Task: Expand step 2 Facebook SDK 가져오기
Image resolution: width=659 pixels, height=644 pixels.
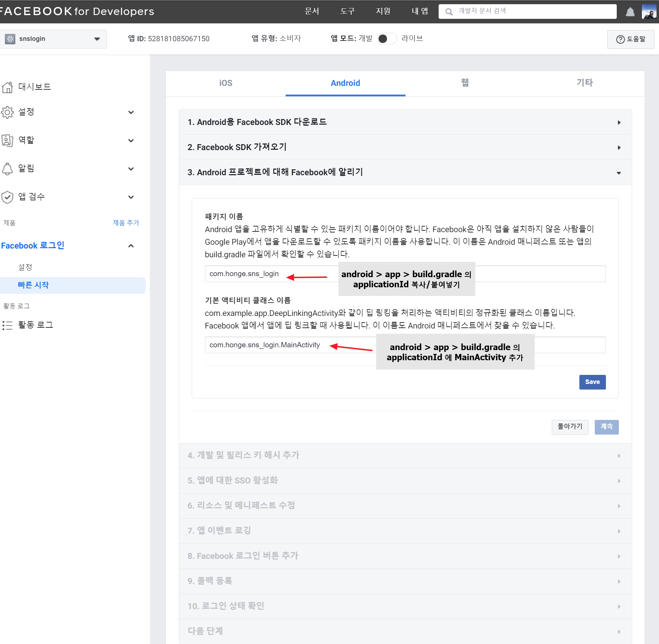Action: (x=405, y=147)
